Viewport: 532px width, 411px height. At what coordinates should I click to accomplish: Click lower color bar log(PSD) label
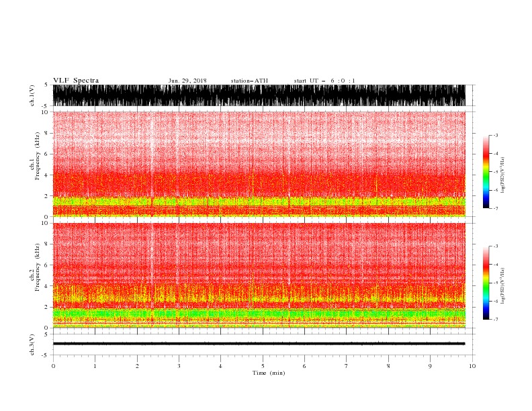coord(502,286)
